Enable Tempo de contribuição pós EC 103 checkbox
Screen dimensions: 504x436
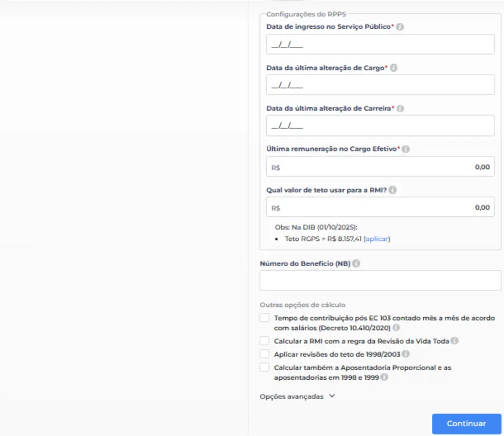[x=265, y=318]
